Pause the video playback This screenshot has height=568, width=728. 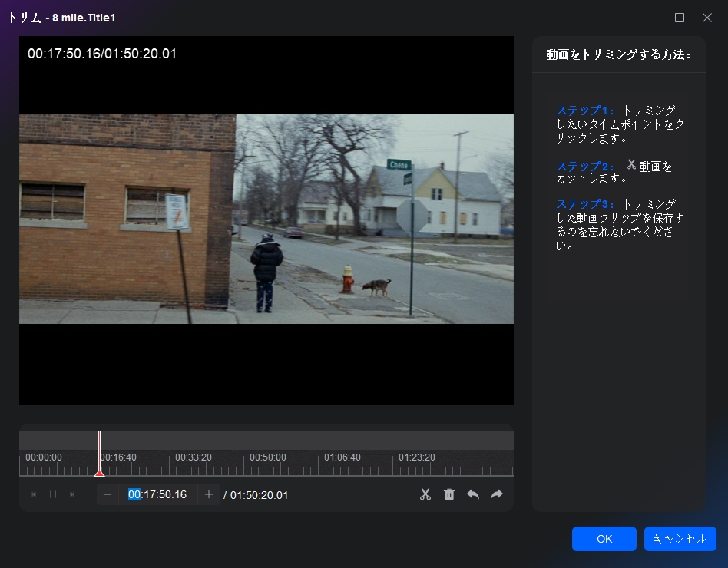pos(53,494)
